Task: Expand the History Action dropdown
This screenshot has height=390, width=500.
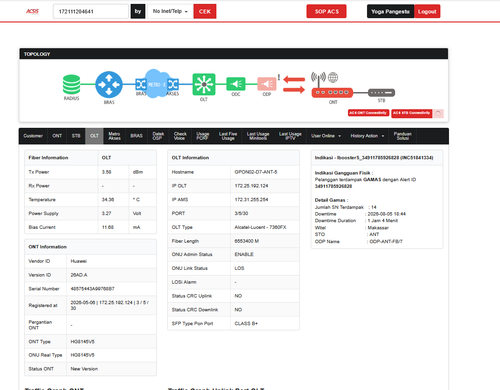Action: point(367,136)
